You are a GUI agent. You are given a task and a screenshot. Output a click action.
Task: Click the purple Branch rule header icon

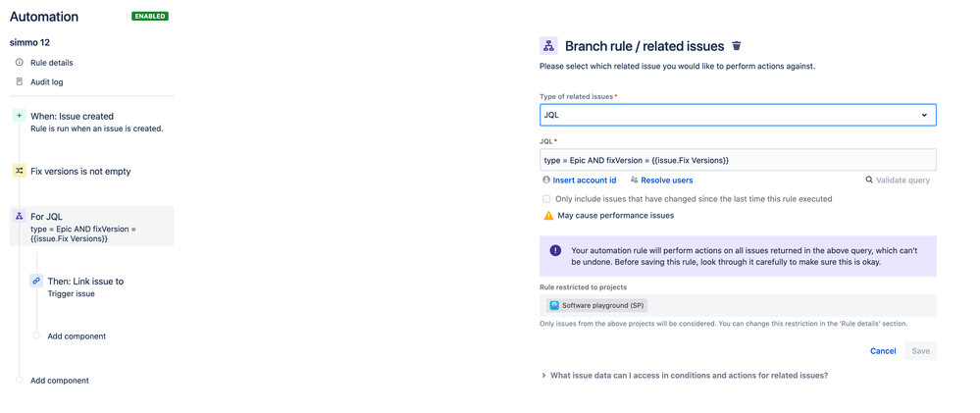click(x=548, y=45)
